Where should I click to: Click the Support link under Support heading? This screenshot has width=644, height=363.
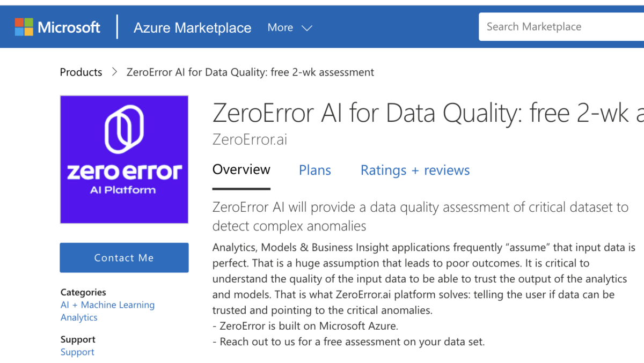click(x=77, y=352)
